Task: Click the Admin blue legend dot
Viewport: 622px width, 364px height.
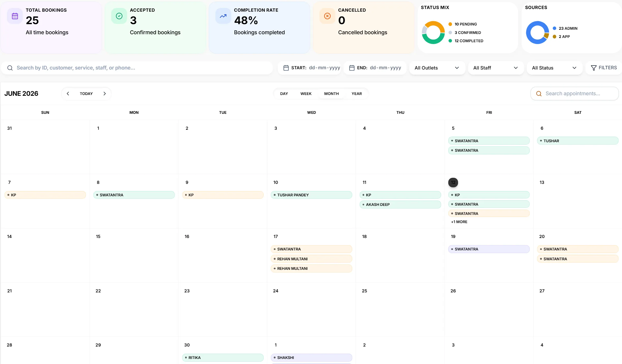Action: (554, 28)
